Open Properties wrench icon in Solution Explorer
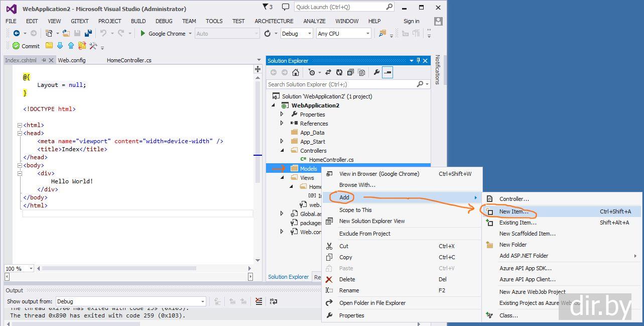Viewport: 644px width, 326px height. 376,72
